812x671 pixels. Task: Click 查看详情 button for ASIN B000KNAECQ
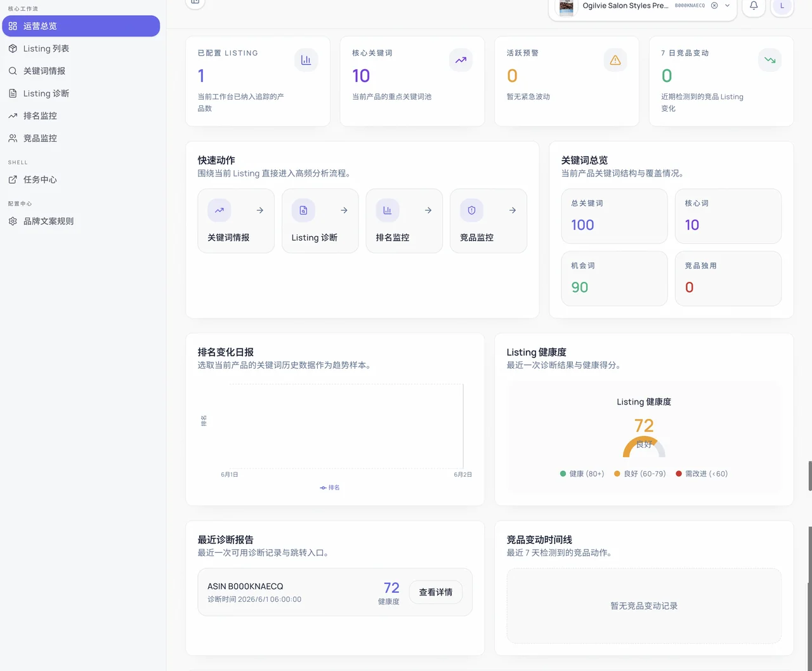click(436, 592)
